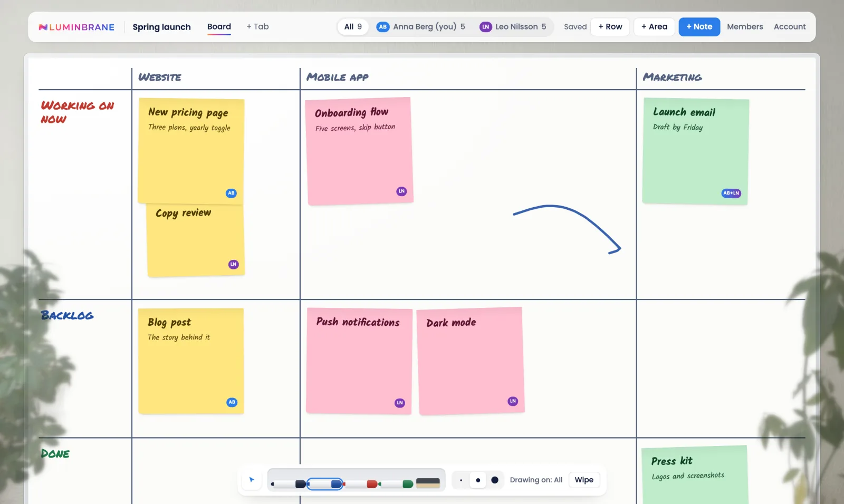Screen dimensions: 844x504
Task: Choose the thin stroke size dot
Action: pyautogui.click(x=461, y=480)
